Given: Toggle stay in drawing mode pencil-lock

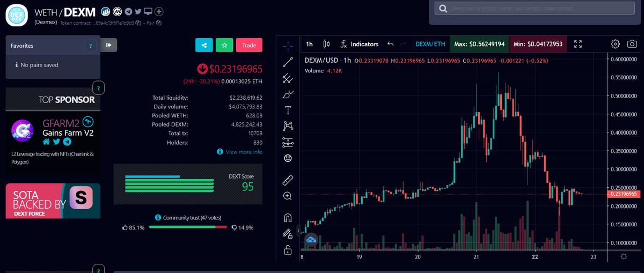Looking at the screenshot, I should tap(288, 234).
